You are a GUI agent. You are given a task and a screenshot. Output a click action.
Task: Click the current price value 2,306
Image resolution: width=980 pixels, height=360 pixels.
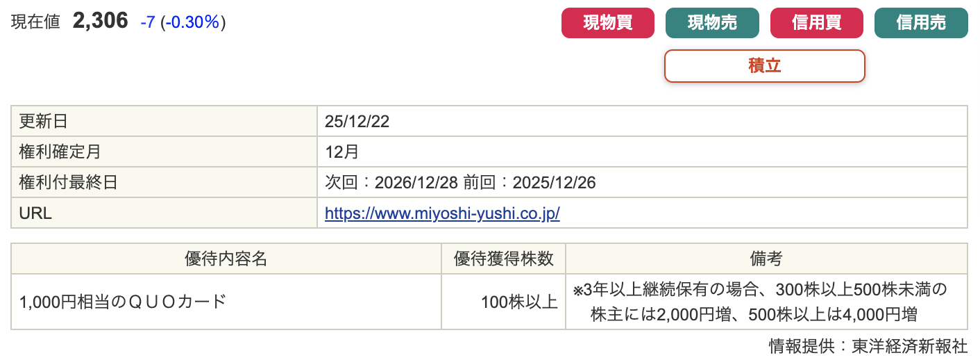click(x=101, y=22)
